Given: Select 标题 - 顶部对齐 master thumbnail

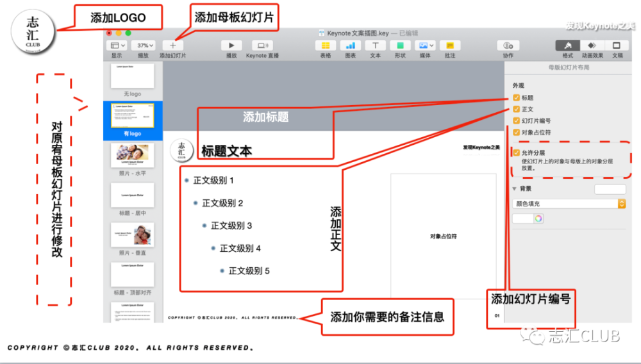Looking at the screenshot, I should coord(133,274).
